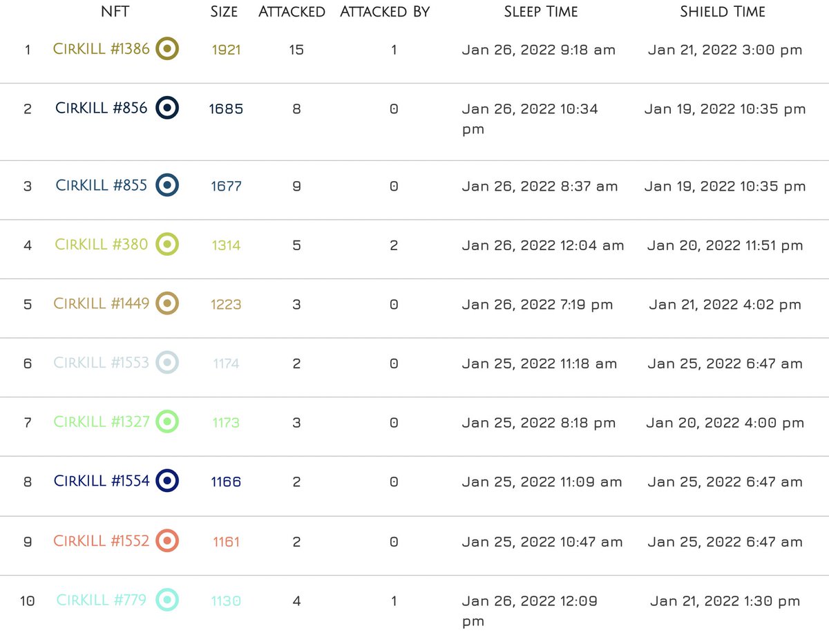Click the dark navy circle icon for CIRKILL #856

167,108
